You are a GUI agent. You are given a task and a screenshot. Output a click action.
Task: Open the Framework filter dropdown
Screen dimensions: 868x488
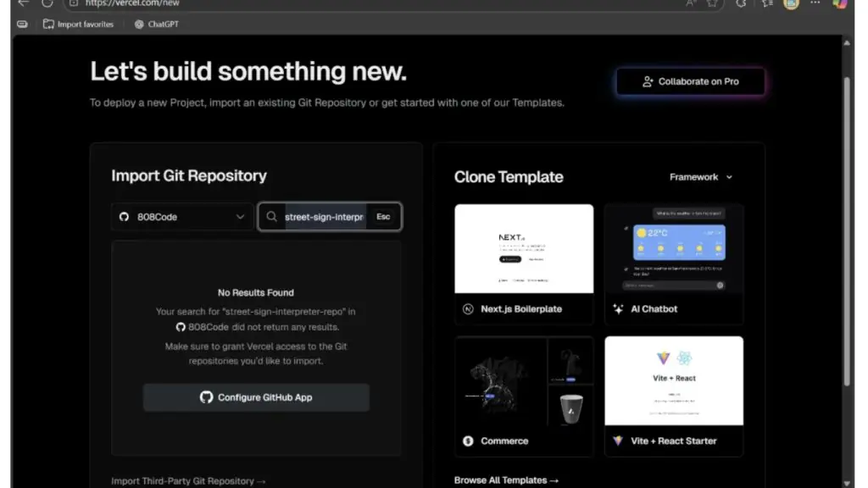pos(701,177)
